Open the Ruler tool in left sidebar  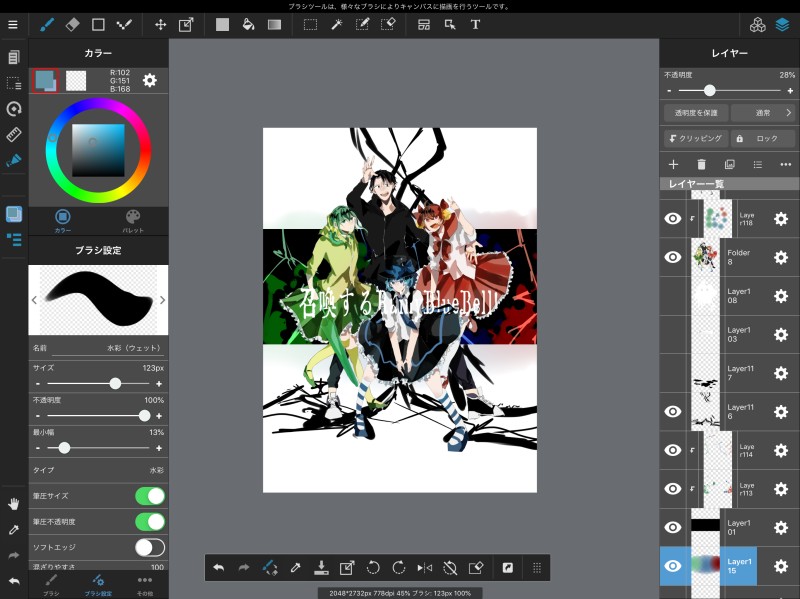[14, 134]
